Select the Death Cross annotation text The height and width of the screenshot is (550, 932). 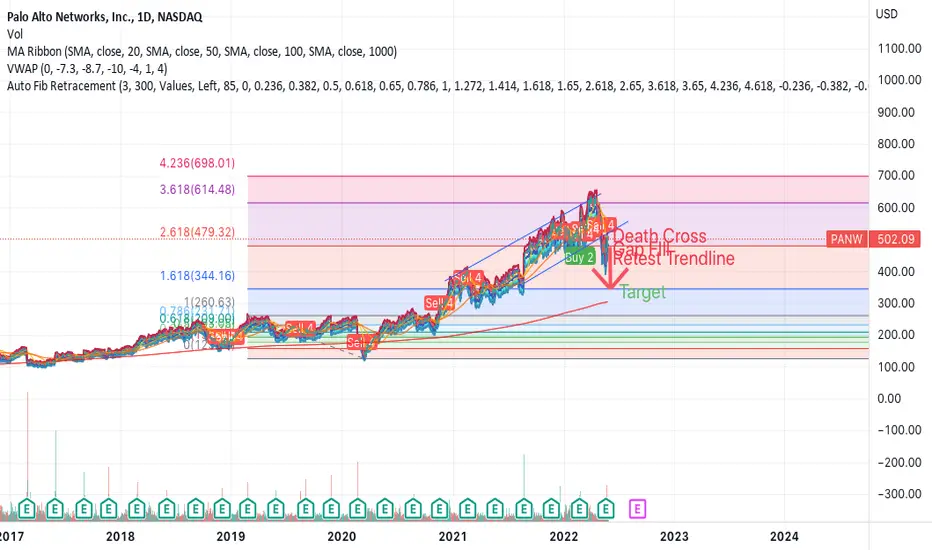pyautogui.click(x=660, y=236)
